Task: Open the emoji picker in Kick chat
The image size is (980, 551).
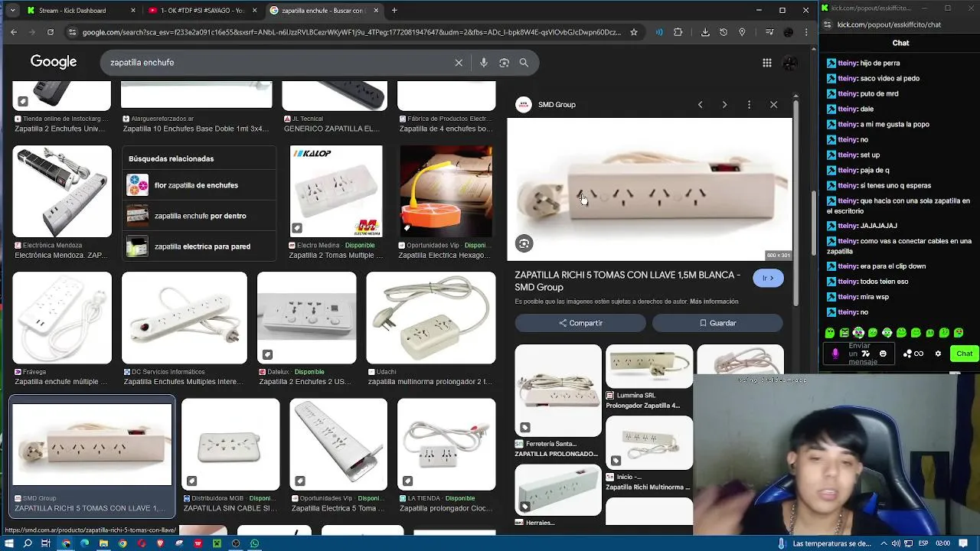Action: coord(883,354)
